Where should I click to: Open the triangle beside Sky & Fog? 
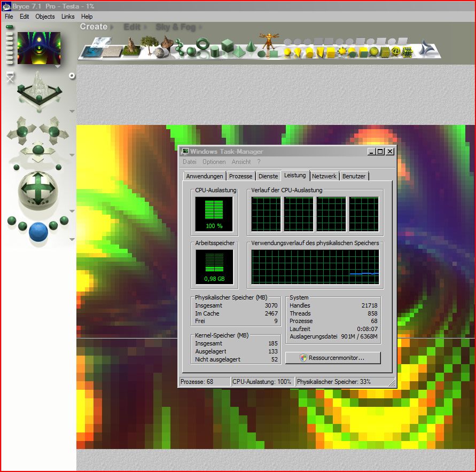tap(200, 27)
